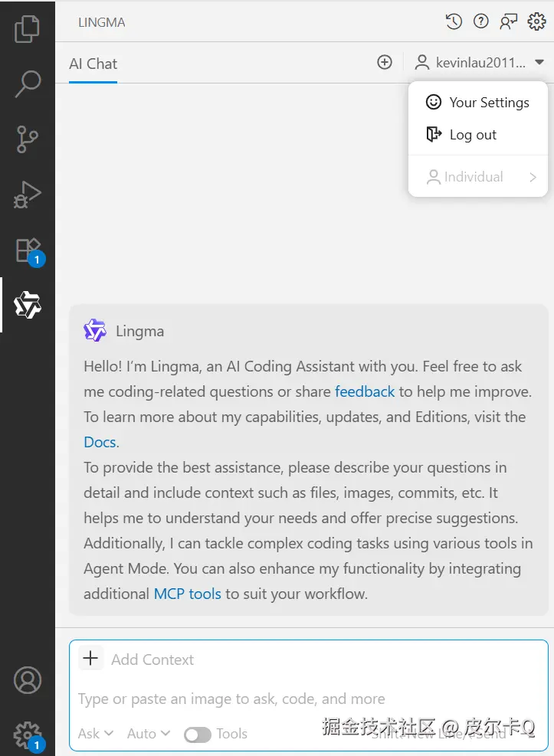The width and height of the screenshot is (554, 756).
Task: Expand the kevinlau2011 account dropdown
Action: coord(480,63)
